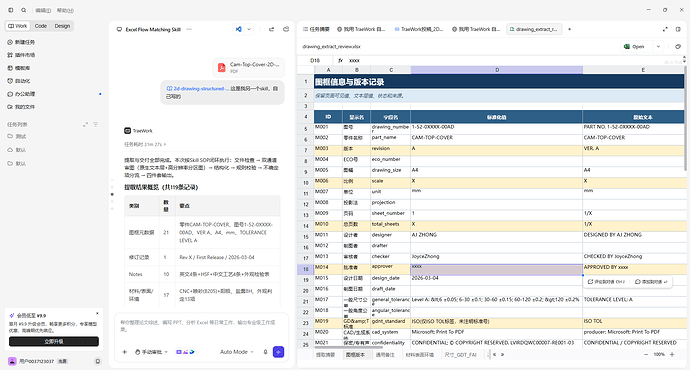690x370 pixels.
Task: Click the fx function icon
Action: [341, 61]
